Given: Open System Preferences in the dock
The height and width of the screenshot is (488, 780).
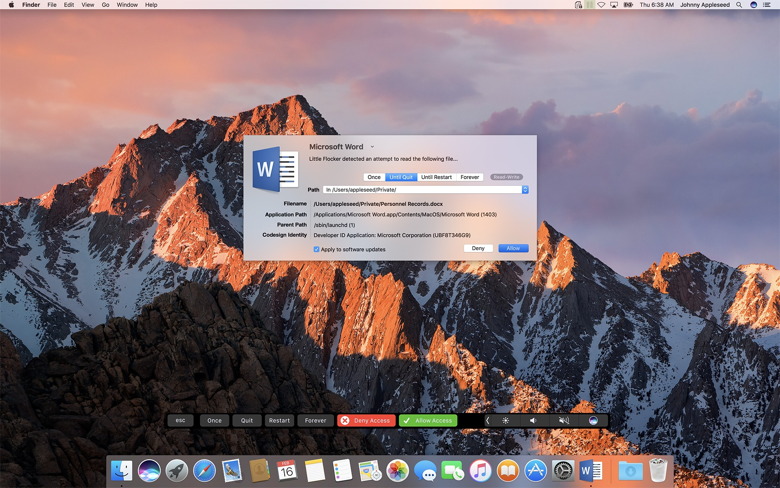Looking at the screenshot, I should (563, 470).
